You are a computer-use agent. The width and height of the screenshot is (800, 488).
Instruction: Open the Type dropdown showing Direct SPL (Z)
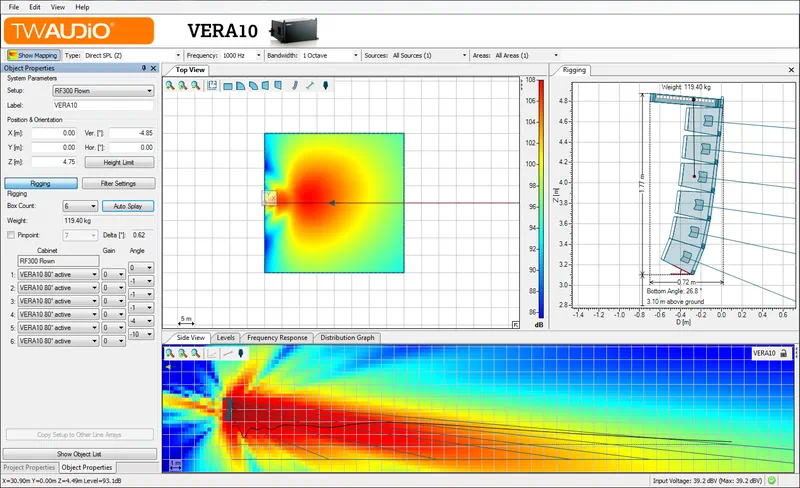click(x=133, y=55)
